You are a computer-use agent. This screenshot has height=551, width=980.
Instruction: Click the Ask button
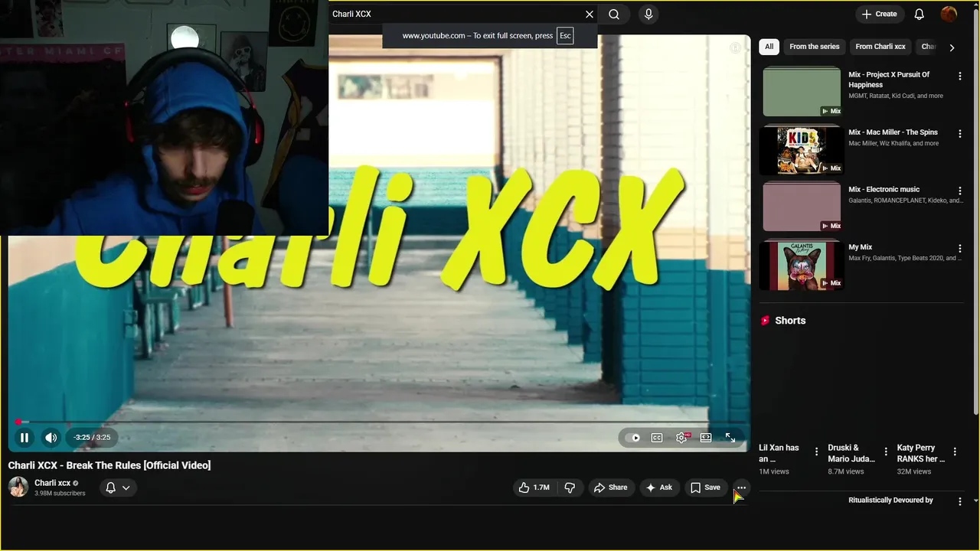point(658,487)
